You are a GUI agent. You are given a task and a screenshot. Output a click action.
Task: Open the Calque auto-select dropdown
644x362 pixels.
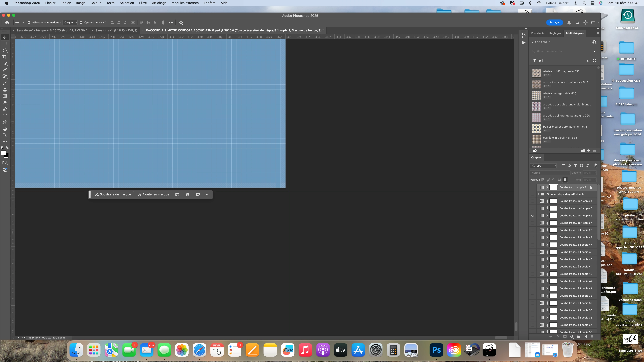tap(70, 22)
